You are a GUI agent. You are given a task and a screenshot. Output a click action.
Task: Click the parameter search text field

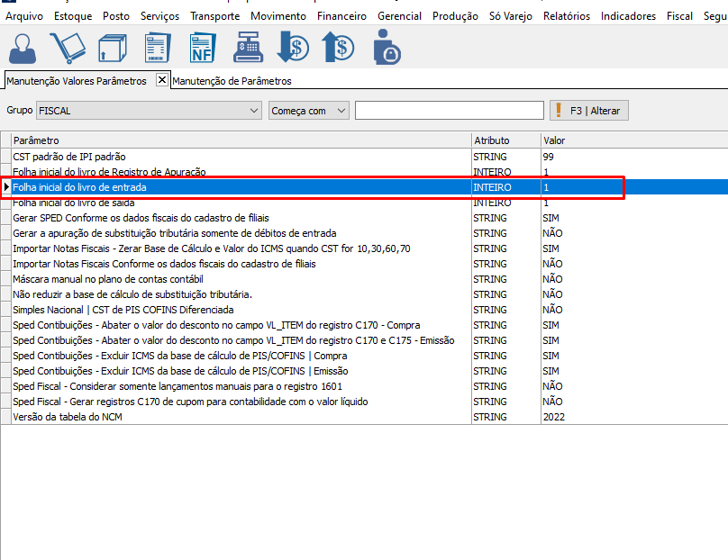(x=449, y=111)
